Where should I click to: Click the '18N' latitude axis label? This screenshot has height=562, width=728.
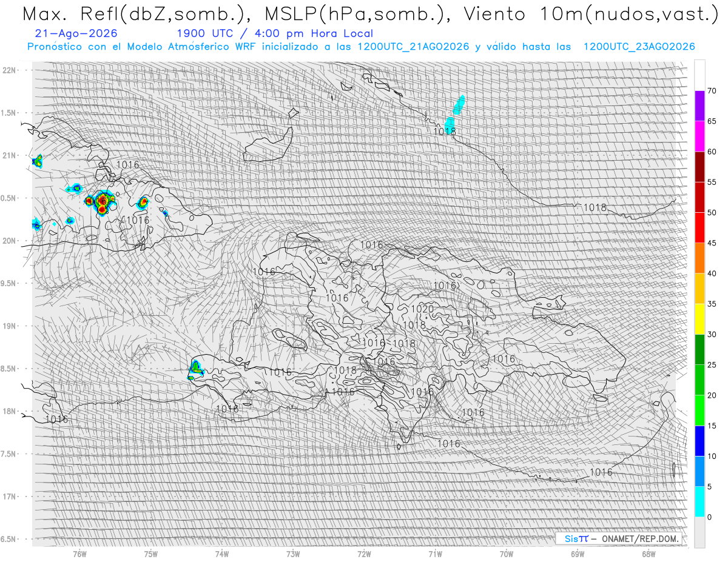pyautogui.click(x=8, y=411)
